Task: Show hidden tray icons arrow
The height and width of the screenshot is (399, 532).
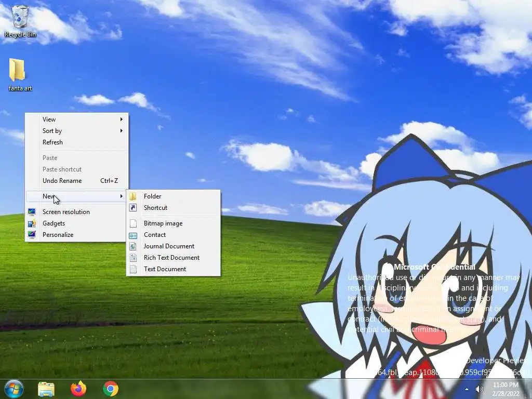Action: point(467,389)
